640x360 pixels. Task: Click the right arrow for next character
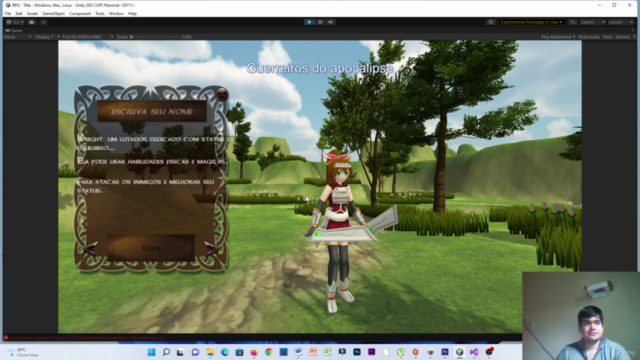[211, 248]
